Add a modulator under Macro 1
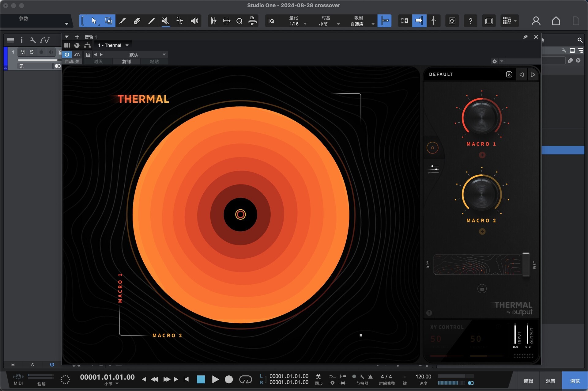The height and width of the screenshot is (391, 588). 482,155
